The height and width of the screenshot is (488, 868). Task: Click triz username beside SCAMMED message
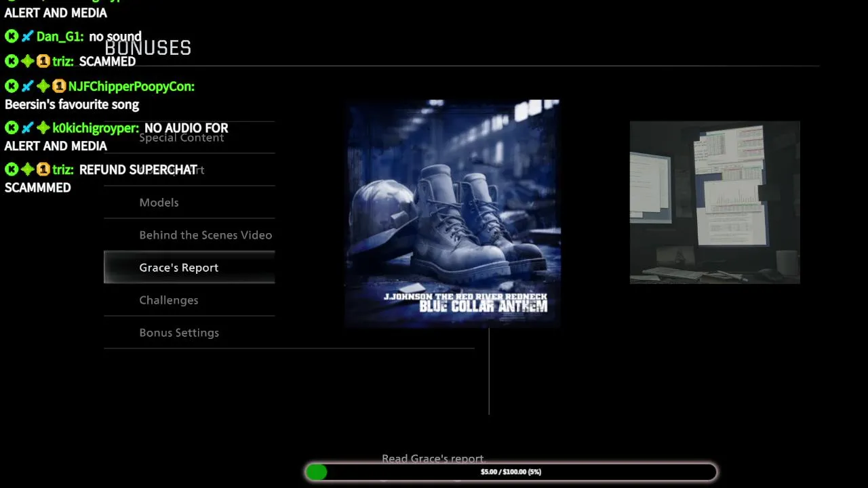pyautogui.click(x=62, y=62)
